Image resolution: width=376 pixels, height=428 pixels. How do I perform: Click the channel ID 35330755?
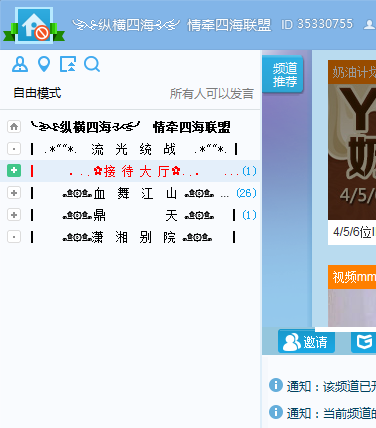(x=317, y=24)
